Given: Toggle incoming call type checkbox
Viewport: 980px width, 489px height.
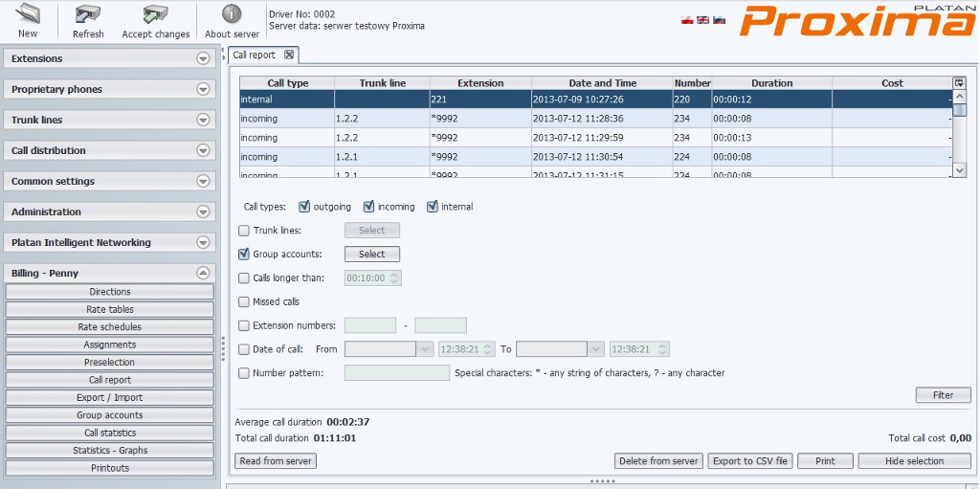Looking at the screenshot, I should point(368,207).
